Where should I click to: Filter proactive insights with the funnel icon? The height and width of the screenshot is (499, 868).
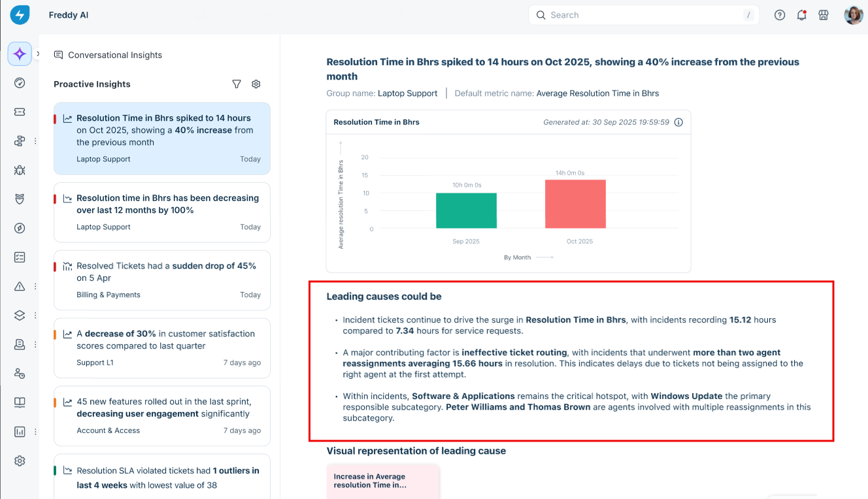click(x=237, y=84)
